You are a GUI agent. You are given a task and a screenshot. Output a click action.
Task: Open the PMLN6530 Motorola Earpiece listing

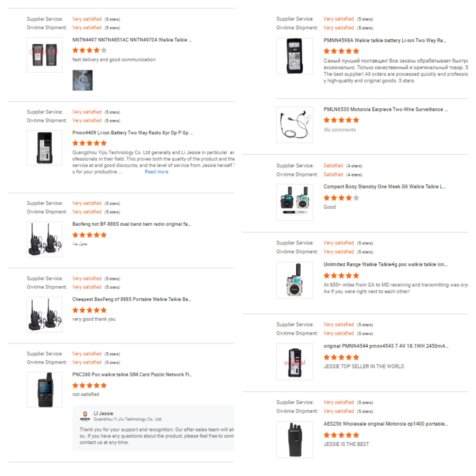[381, 109]
